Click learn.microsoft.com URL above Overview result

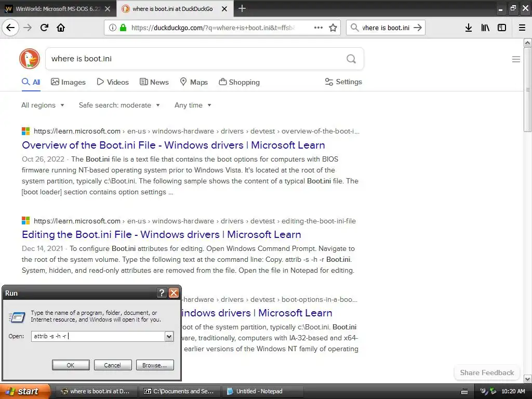pyautogui.click(x=77, y=131)
